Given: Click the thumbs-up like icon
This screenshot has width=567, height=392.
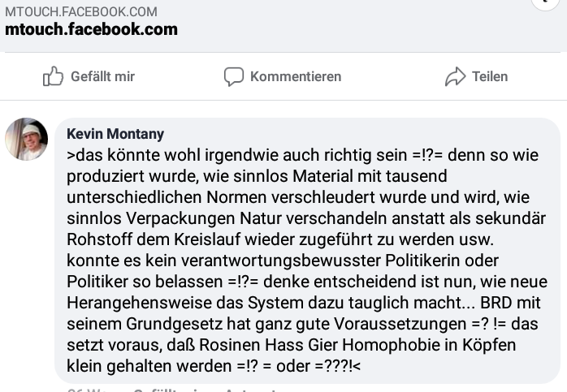Looking at the screenshot, I should click(x=53, y=76).
